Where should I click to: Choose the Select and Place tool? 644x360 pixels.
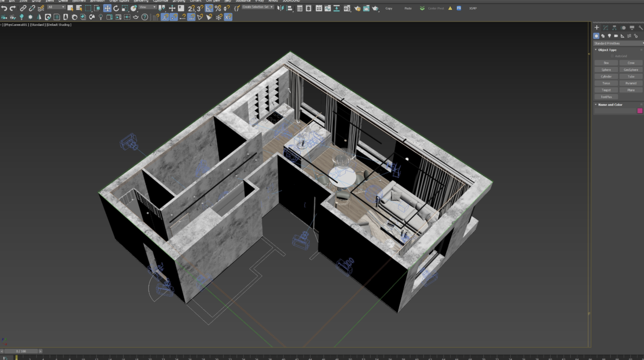(134, 8)
